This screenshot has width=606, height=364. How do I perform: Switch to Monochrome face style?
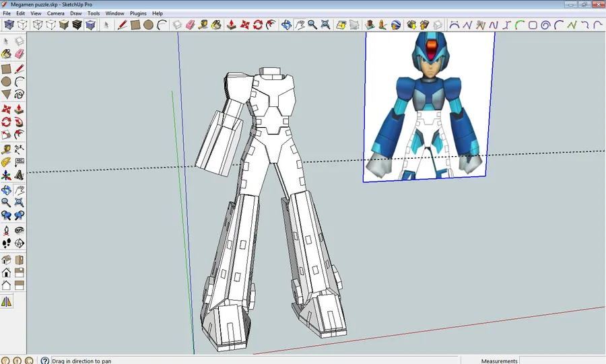[90, 25]
